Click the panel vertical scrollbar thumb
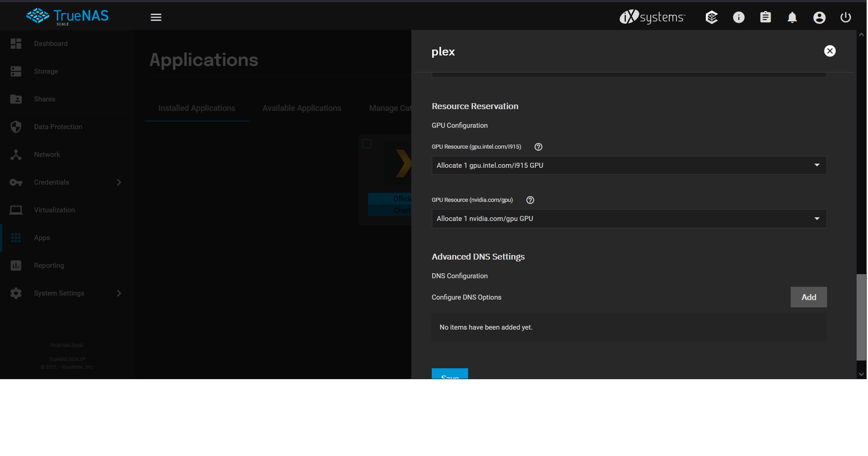The height and width of the screenshot is (456, 868). (x=861, y=317)
